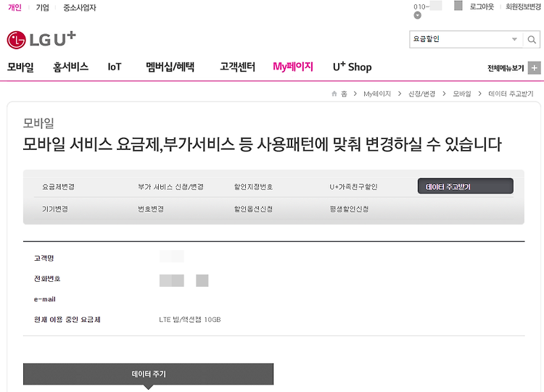Viewport: 544px width, 392px height.
Task: Click the LTE 빔/액션캠 10GB plan text
Action: coord(190,320)
